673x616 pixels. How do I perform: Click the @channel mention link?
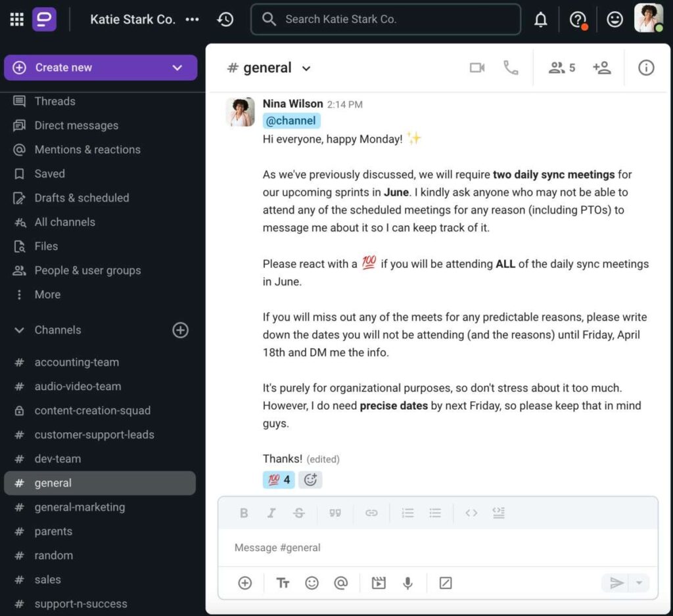click(x=292, y=121)
